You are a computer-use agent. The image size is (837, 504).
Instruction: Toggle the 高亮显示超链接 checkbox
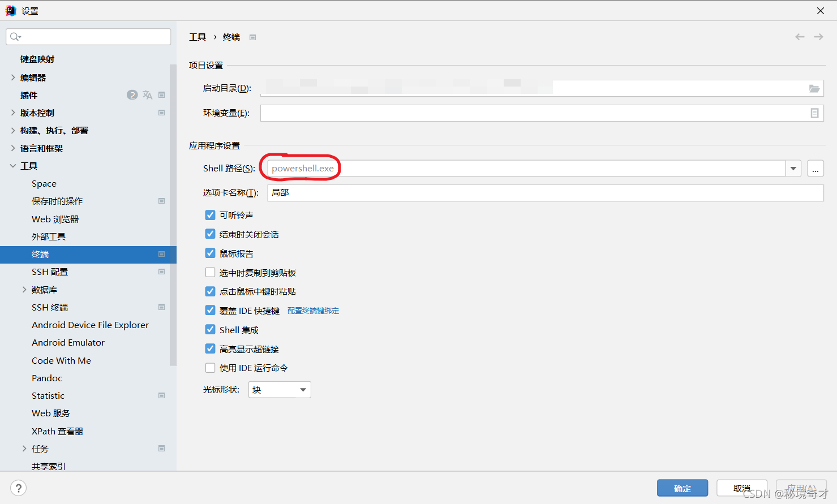210,349
